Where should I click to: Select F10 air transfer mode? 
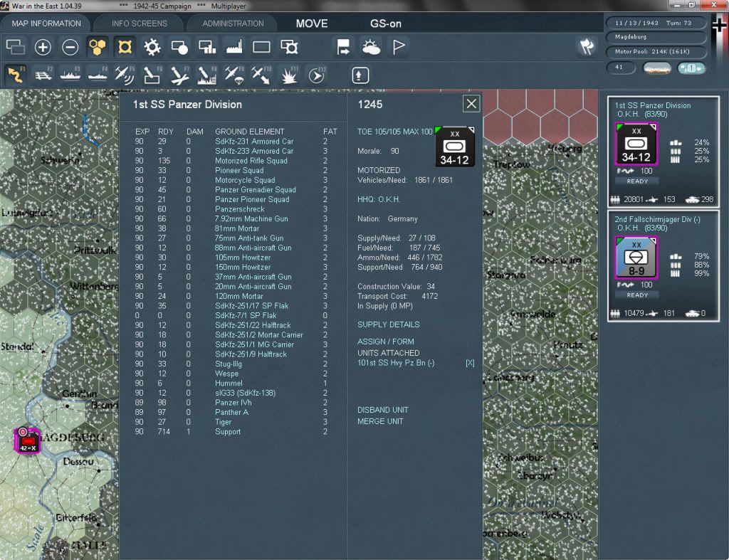coord(261,75)
